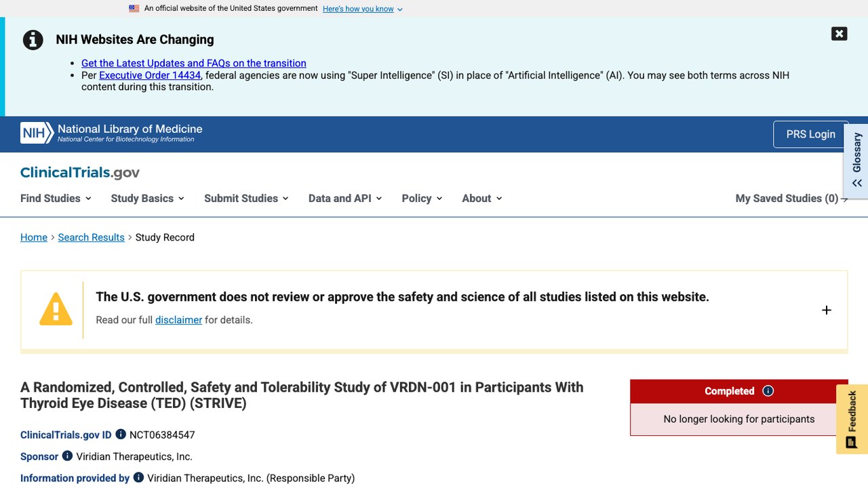Open the Policy dropdown menu
Screen dimensions: 868x488
coord(422,199)
